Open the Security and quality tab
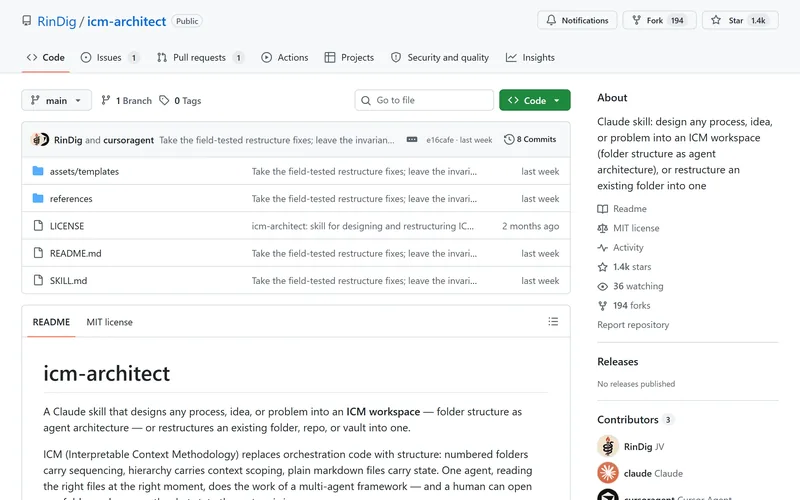This screenshot has width=800, height=500. (440, 58)
